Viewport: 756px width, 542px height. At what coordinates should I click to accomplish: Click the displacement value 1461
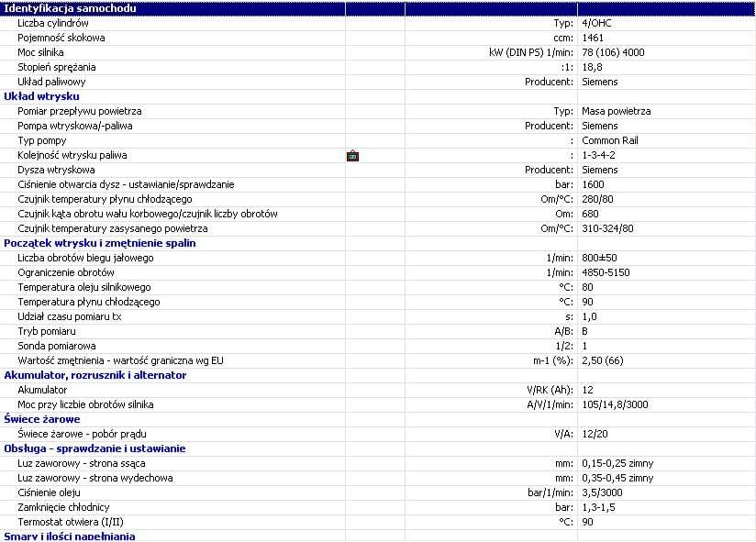593,38
